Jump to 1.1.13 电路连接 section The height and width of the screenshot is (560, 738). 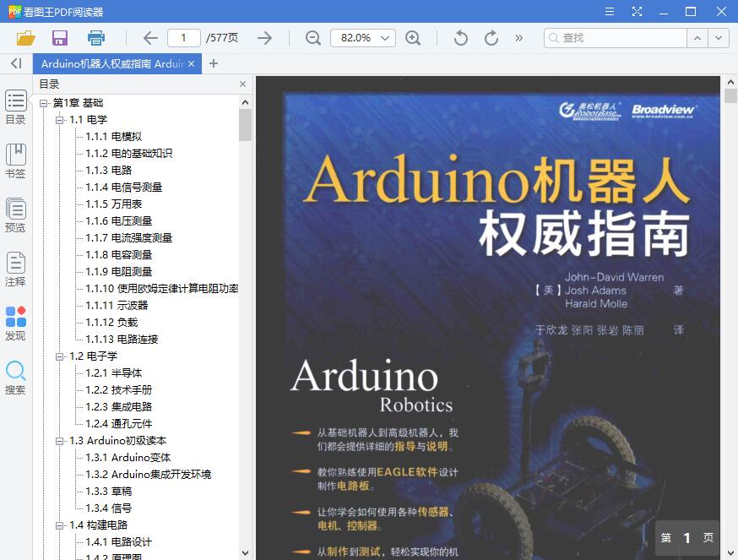tap(122, 340)
